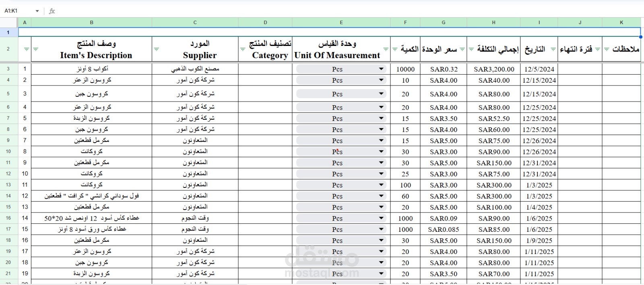The width and height of the screenshot is (644, 285).
Task: Click the fx function icon in formula bar
Action: (52, 11)
